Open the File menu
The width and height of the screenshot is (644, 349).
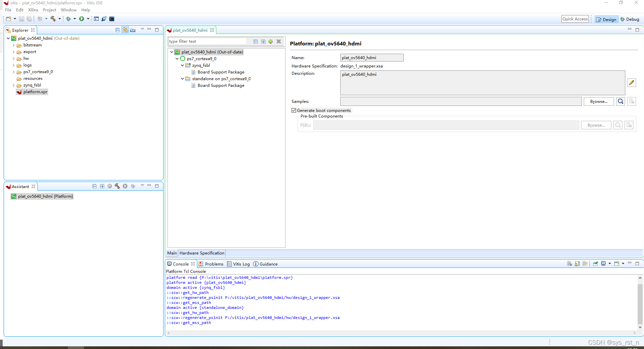(x=8, y=10)
